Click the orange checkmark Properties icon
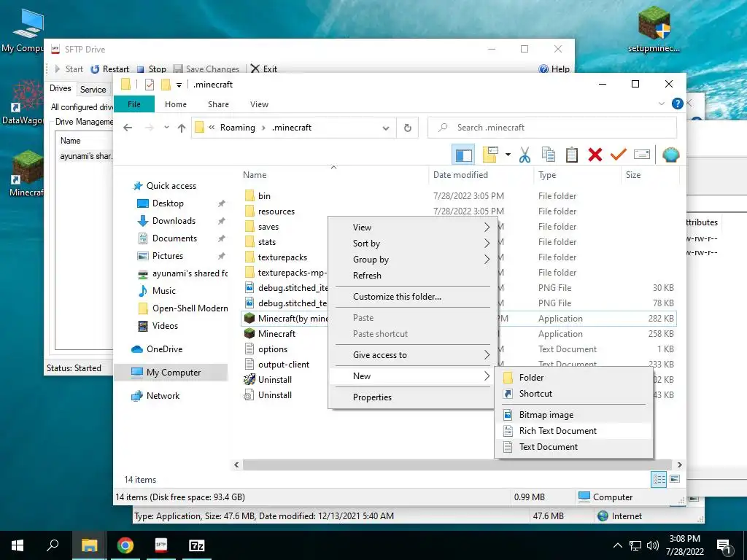 [619, 155]
